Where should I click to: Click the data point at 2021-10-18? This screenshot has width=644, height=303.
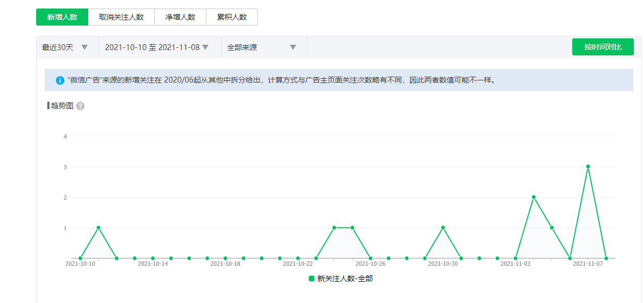(x=225, y=258)
